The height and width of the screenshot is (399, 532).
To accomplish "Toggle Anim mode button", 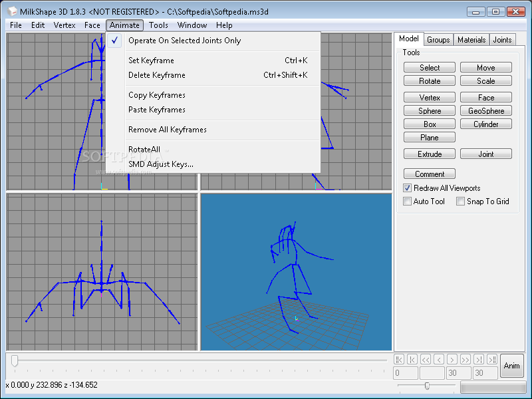I will tap(511, 366).
